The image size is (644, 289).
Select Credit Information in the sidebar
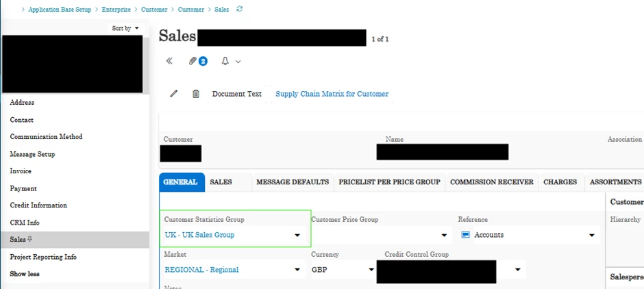click(38, 205)
